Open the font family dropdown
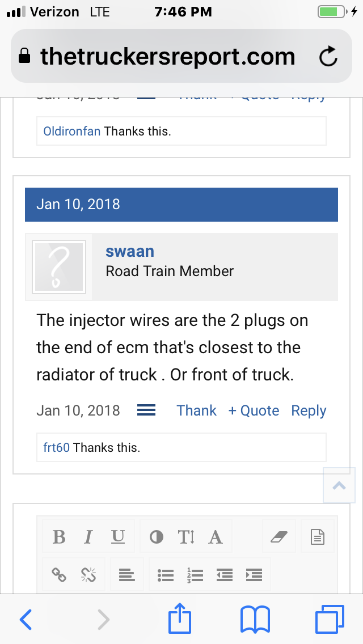This screenshot has height=644, width=363. 216,537
